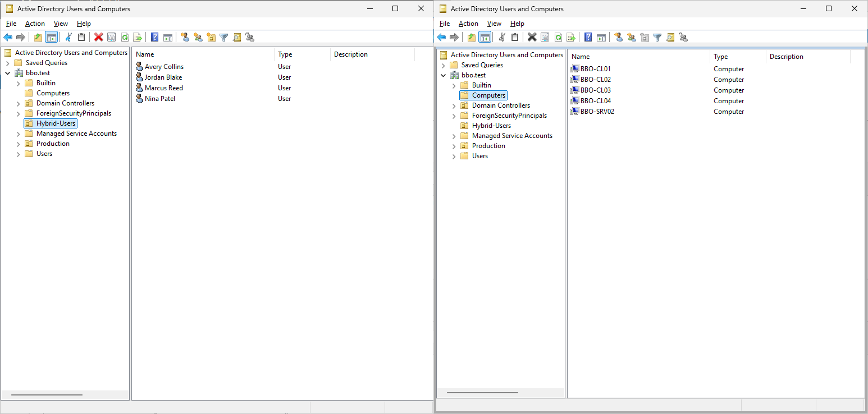Go back in the window listing computers
This screenshot has height=414, width=868.
point(441,37)
